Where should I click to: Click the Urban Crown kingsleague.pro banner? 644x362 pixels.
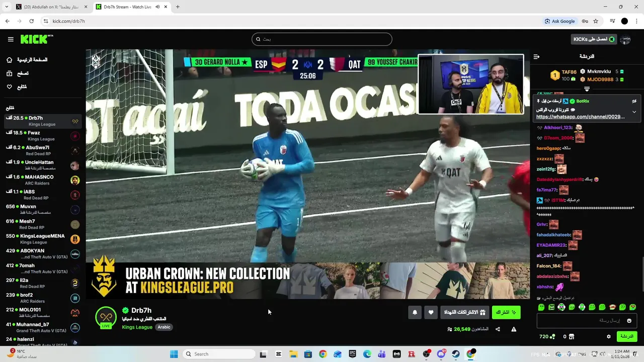pyautogui.click(x=307, y=281)
